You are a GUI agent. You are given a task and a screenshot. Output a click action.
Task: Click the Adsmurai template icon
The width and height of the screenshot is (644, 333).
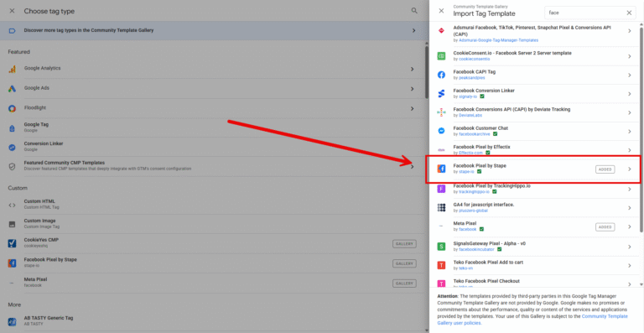tap(441, 31)
